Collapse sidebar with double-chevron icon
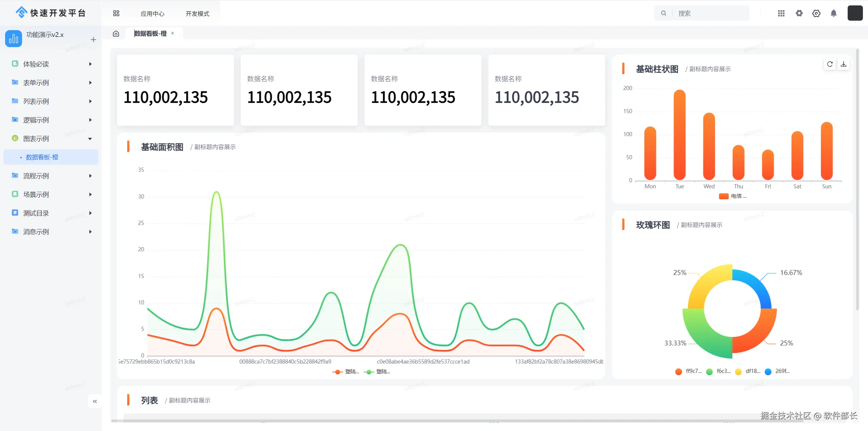Image resolution: width=868 pixels, height=431 pixels. coord(95,401)
